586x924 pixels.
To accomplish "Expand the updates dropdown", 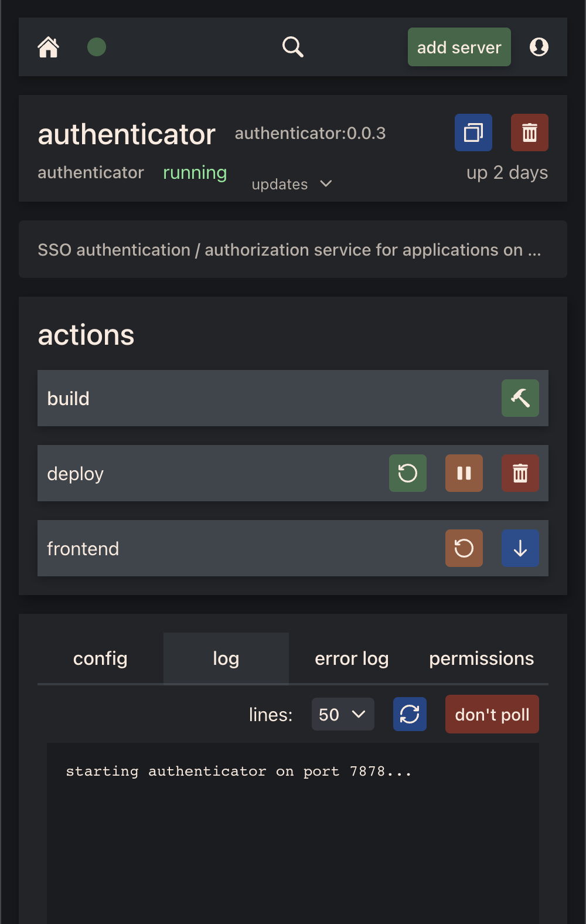I will tap(292, 184).
